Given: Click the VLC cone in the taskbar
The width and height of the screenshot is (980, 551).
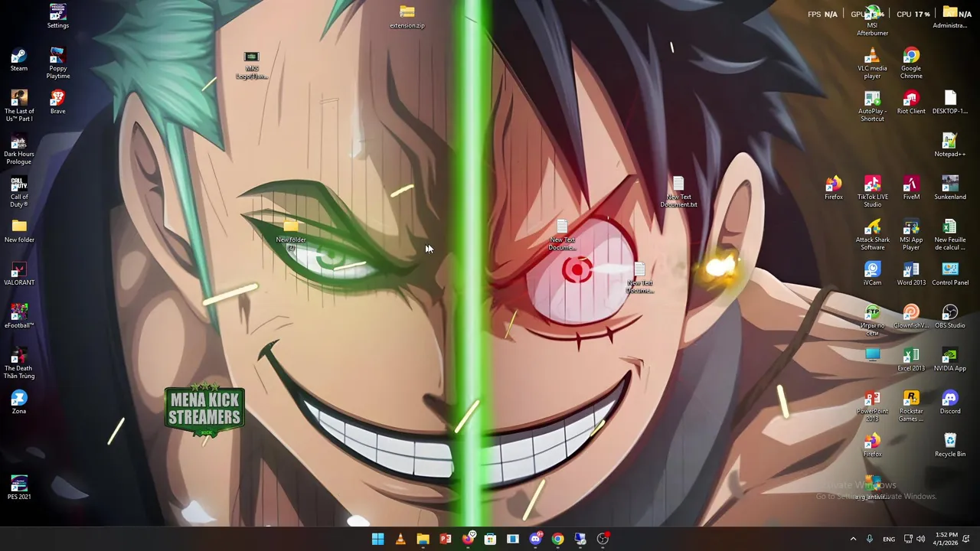Looking at the screenshot, I should (x=400, y=539).
